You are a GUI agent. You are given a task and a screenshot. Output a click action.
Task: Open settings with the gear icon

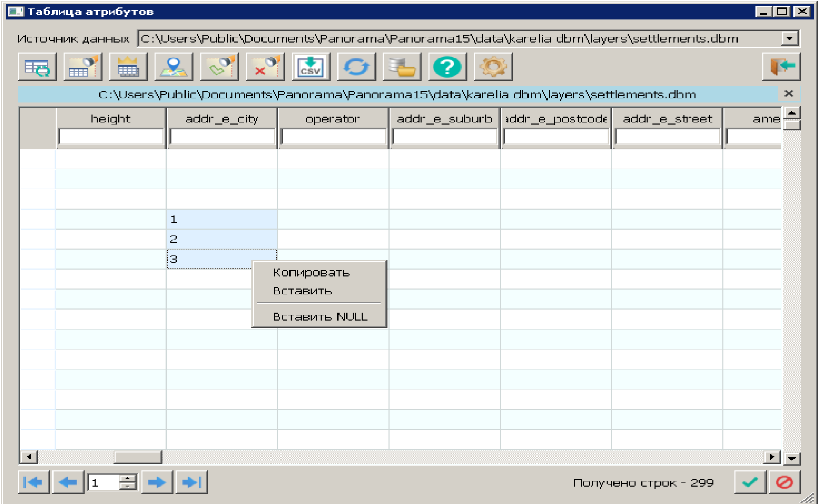493,67
